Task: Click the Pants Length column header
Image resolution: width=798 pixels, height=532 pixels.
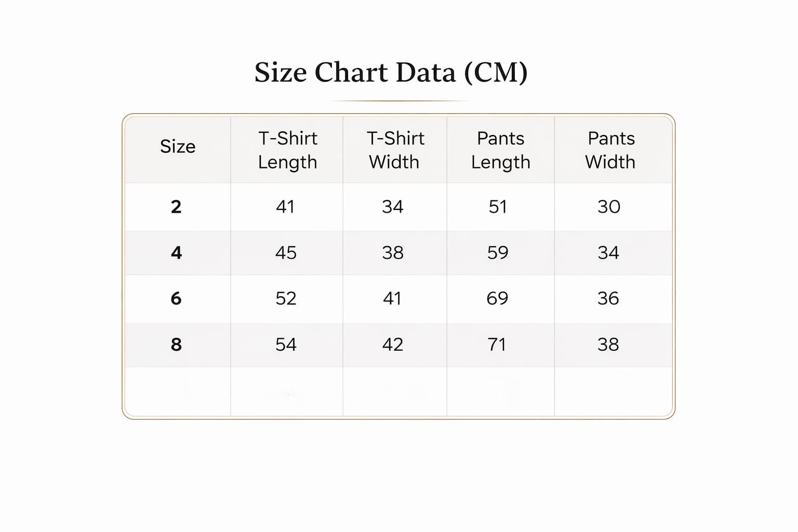Action: tap(500, 150)
